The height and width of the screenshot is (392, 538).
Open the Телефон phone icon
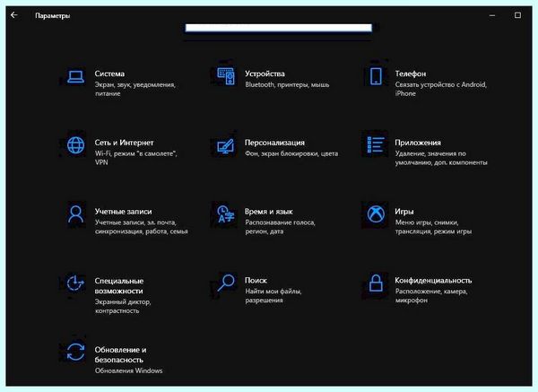coord(376,76)
